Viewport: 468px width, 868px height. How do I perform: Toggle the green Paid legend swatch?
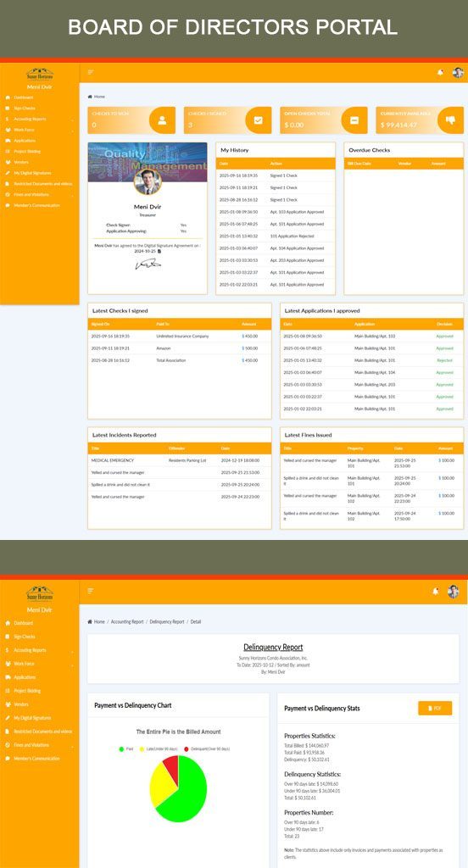[x=121, y=748]
